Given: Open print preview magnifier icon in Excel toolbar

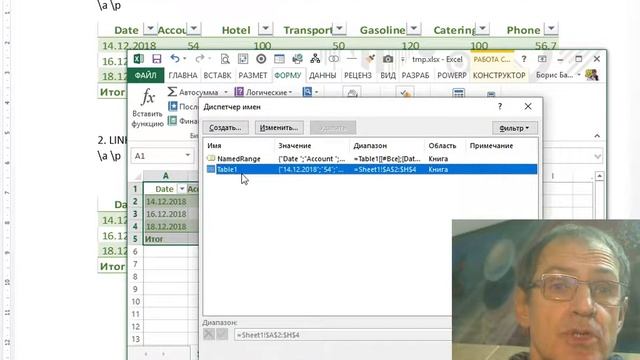Looking at the screenshot, I should coord(225,59).
